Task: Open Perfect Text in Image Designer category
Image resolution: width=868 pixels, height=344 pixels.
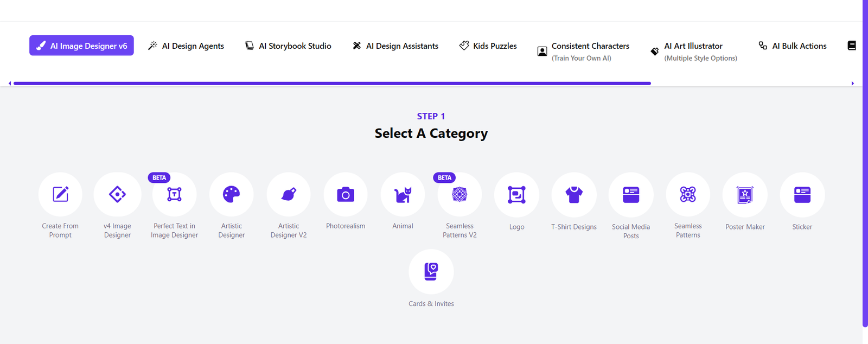Action: (174, 194)
